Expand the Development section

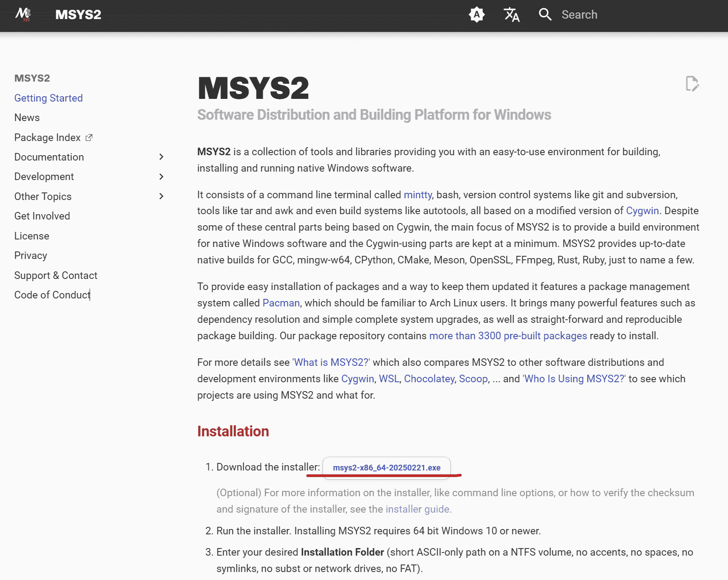tap(161, 176)
